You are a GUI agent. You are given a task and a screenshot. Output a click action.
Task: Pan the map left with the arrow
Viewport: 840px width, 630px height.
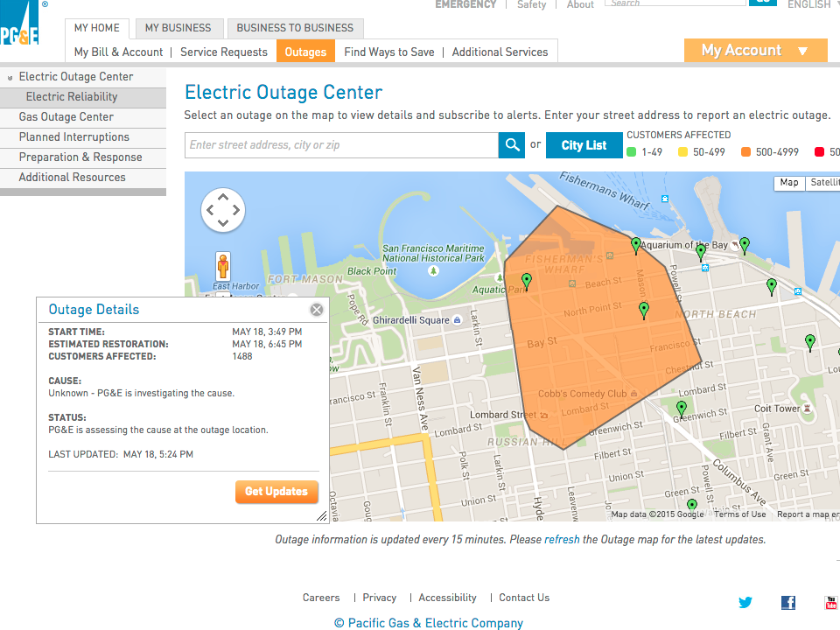pyautogui.click(x=211, y=210)
